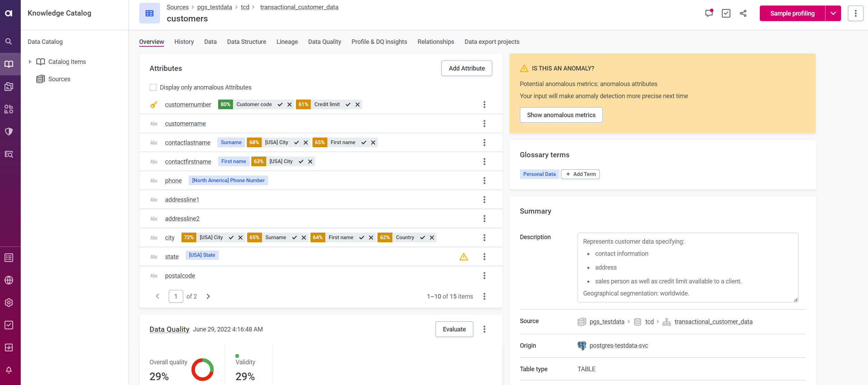Switch to the Lineage tab
The width and height of the screenshot is (868, 385).
point(287,42)
